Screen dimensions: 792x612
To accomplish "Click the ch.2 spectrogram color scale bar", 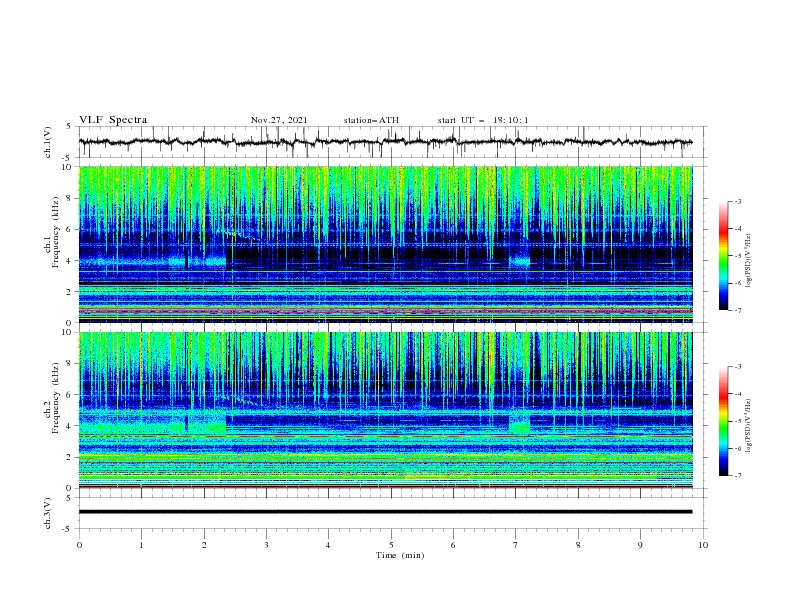I will (x=723, y=421).
